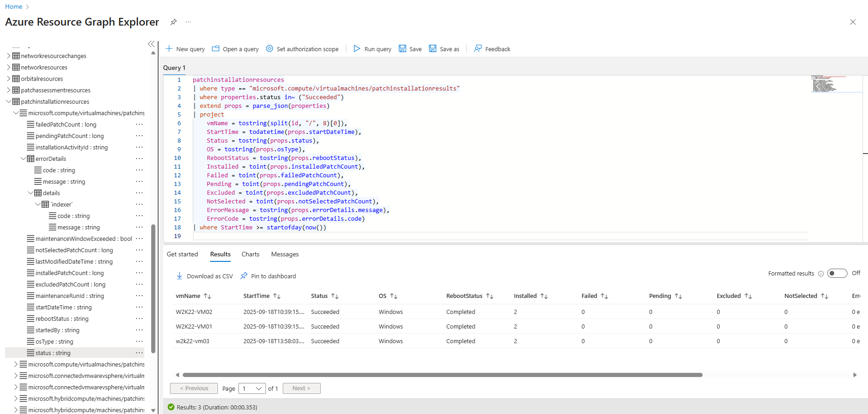The width and height of the screenshot is (868, 414).
Task: Click the results horizontal scrollbar
Action: click(x=442, y=375)
